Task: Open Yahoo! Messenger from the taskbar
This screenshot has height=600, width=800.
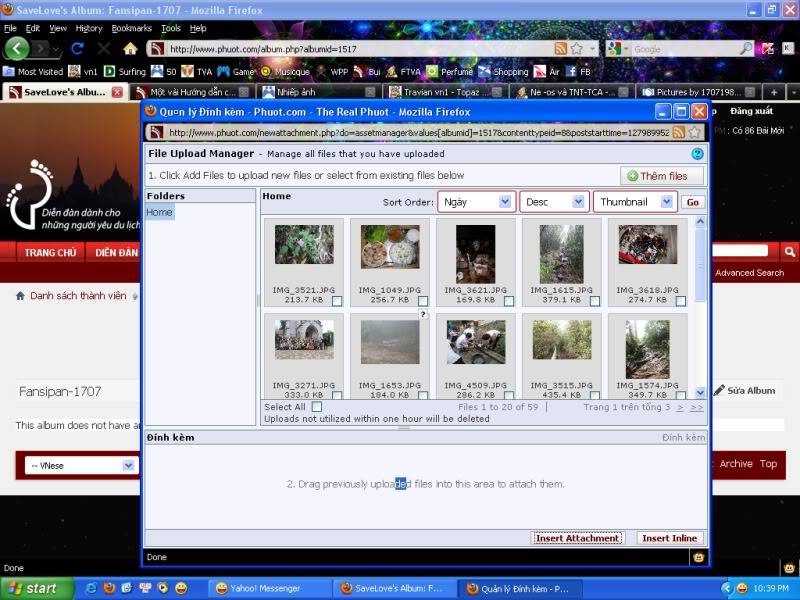Action: pyautogui.click(x=269, y=588)
